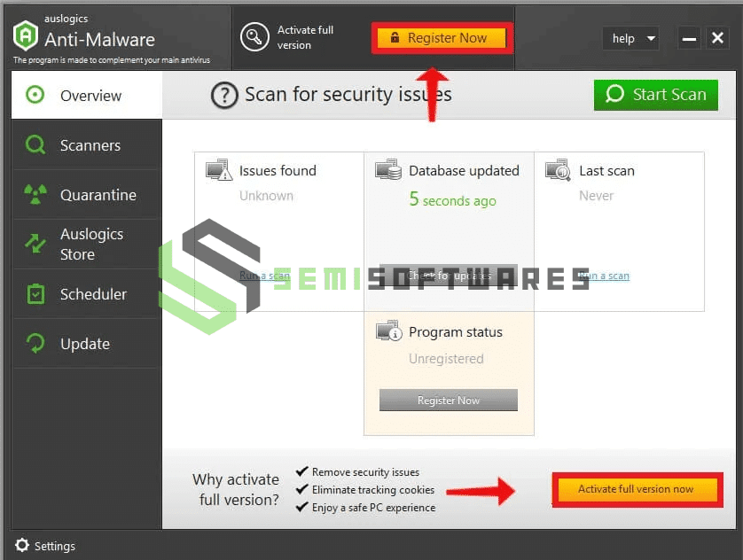Click the key icon beside Activate full version
743x560 pixels.
pos(254,37)
